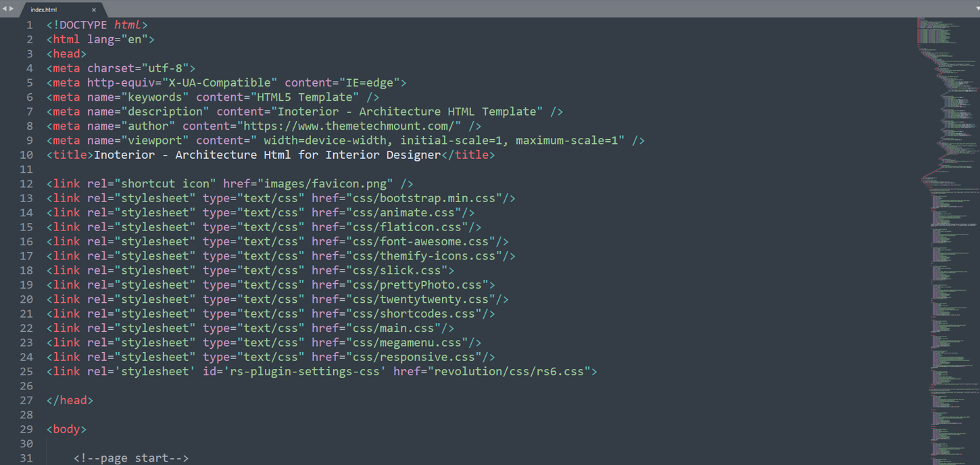Click the themetechmount.com author URL

349,126
